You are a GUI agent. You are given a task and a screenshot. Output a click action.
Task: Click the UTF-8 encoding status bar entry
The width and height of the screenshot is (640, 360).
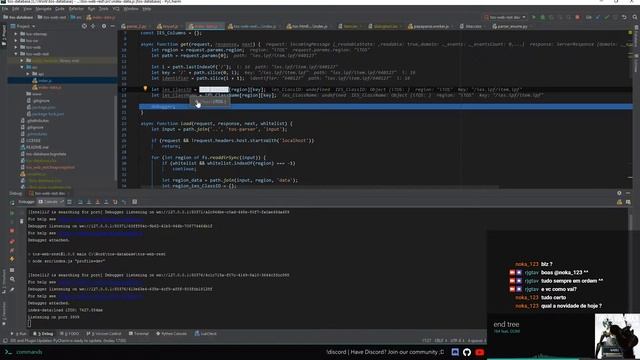[456, 340]
